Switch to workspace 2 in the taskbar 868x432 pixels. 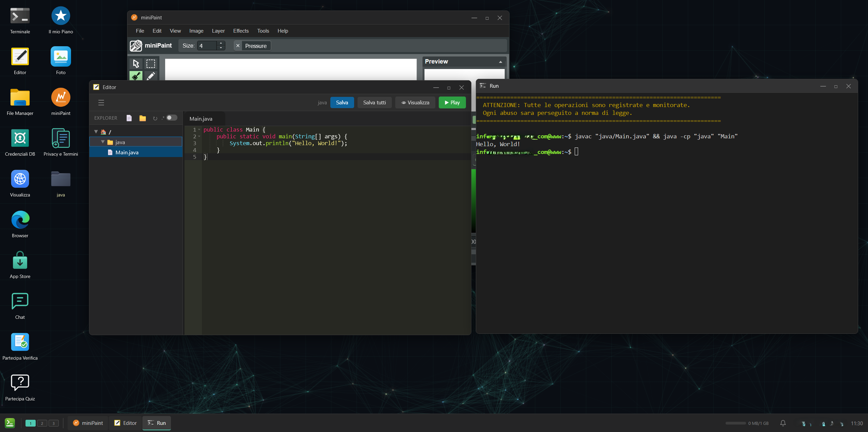tap(42, 423)
